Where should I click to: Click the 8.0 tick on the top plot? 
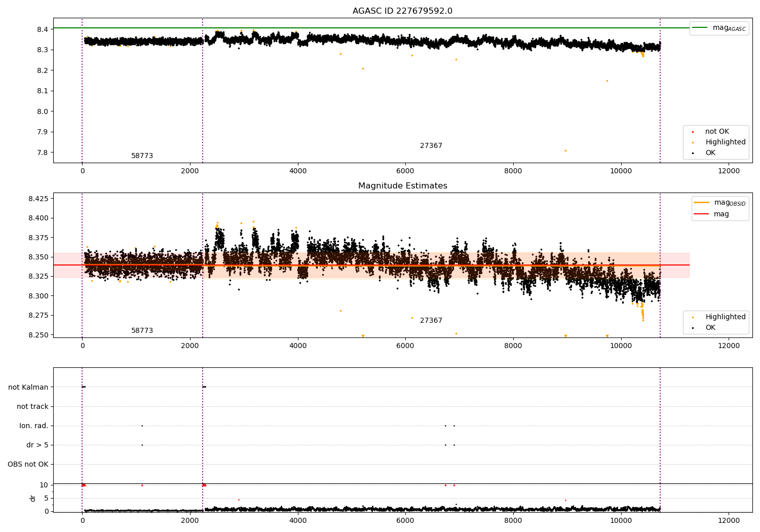[x=43, y=111]
